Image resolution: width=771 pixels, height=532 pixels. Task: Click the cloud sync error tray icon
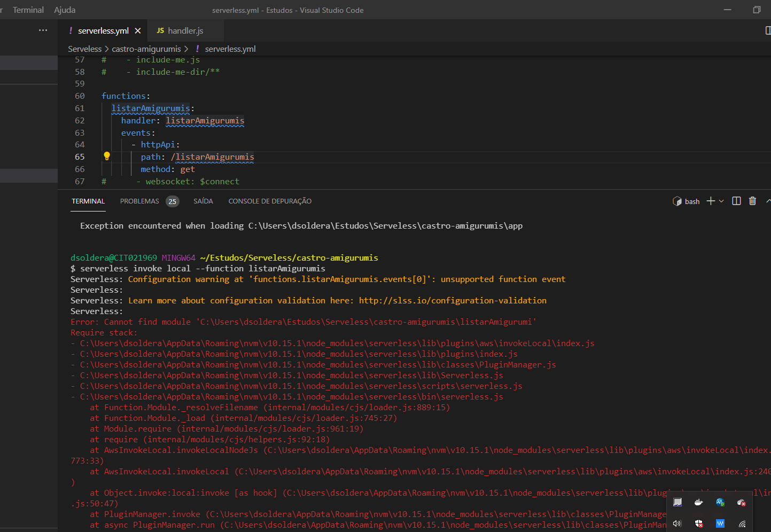(x=741, y=502)
